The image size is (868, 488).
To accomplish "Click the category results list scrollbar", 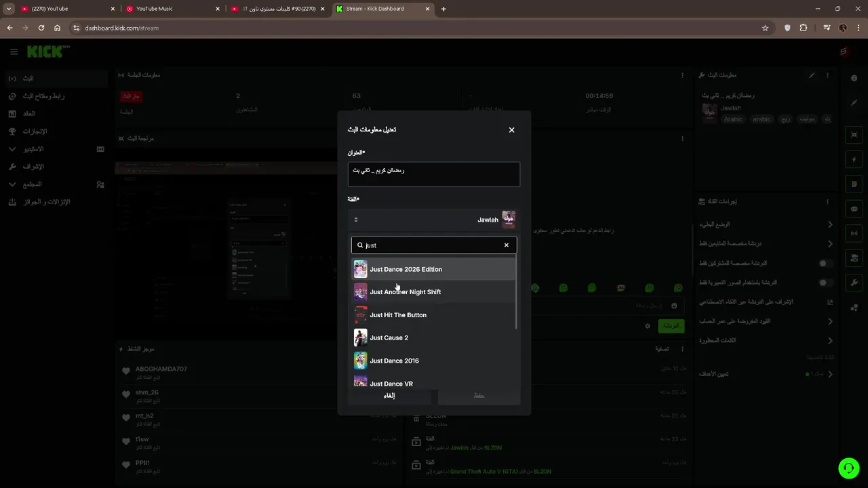I will tap(517, 293).
